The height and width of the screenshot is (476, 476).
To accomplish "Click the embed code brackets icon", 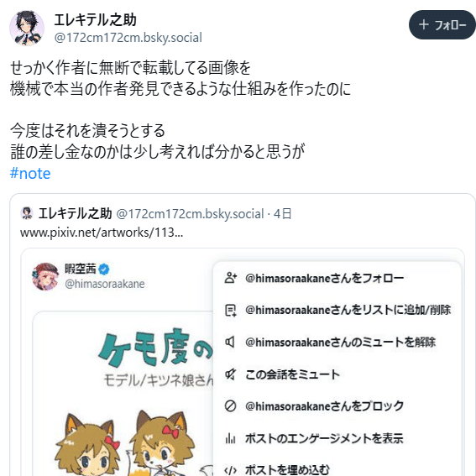I will pos(230,470).
